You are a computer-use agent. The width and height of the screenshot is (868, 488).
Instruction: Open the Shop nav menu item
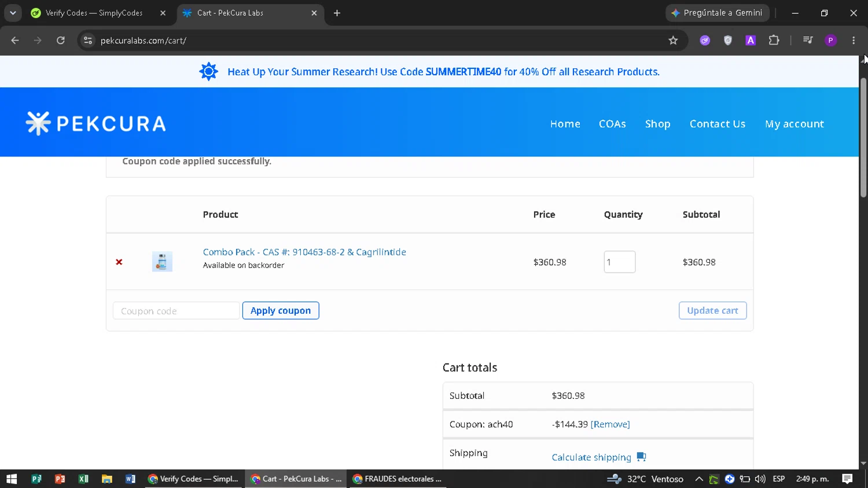pos(658,124)
